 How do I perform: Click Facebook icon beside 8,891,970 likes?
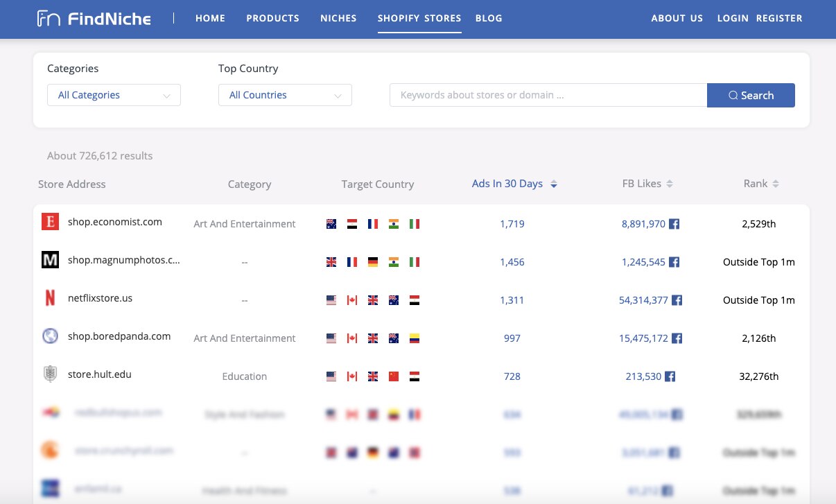(x=674, y=224)
